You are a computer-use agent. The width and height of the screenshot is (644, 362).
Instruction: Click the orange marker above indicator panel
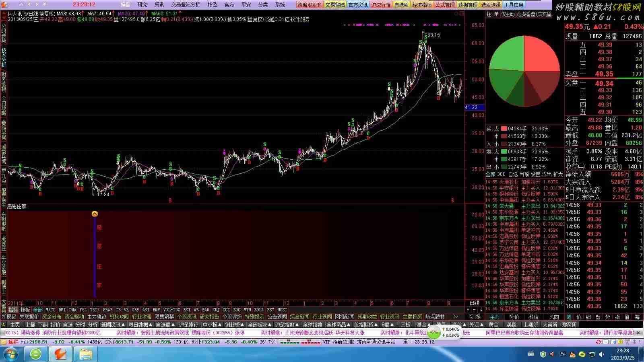click(x=95, y=214)
